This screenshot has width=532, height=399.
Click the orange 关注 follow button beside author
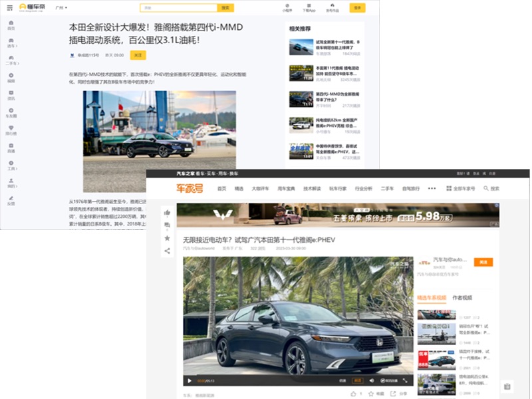pos(483,262)
